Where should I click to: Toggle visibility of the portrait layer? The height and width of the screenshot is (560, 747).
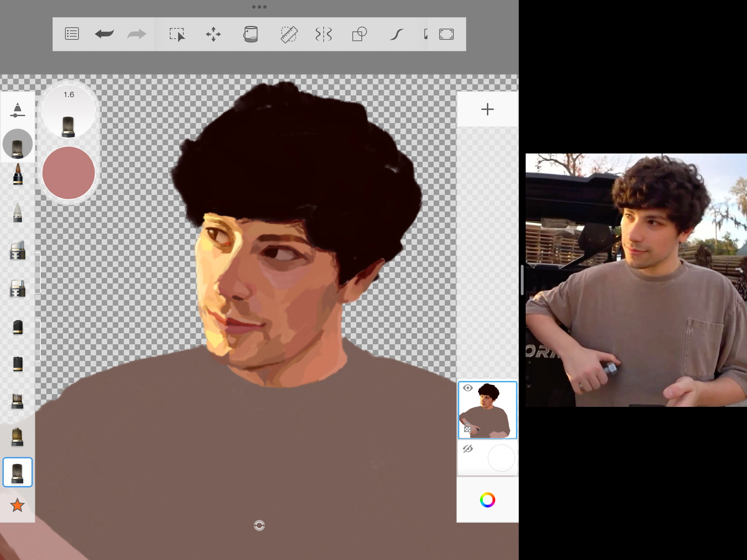pyautogui.click(x=468, y=388)
